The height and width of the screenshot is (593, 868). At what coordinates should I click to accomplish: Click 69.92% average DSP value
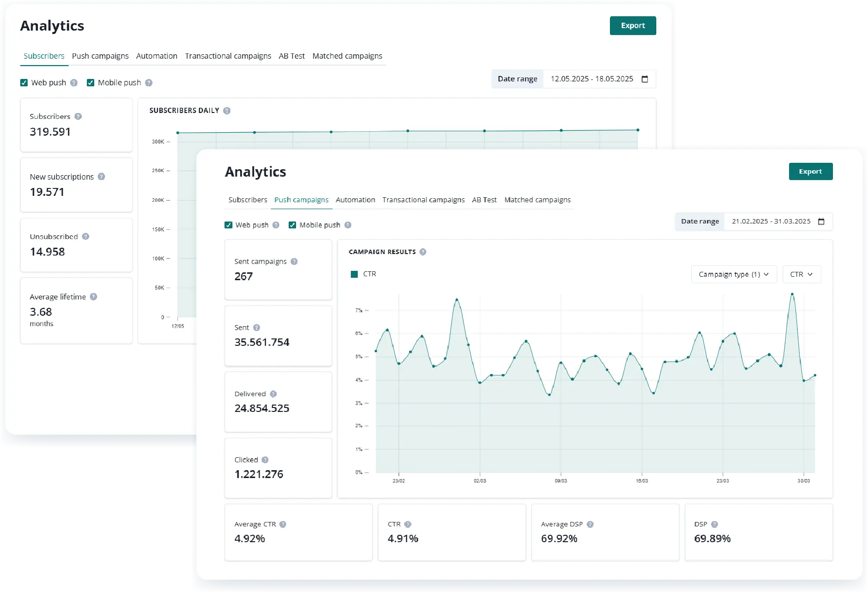point(559,539)
